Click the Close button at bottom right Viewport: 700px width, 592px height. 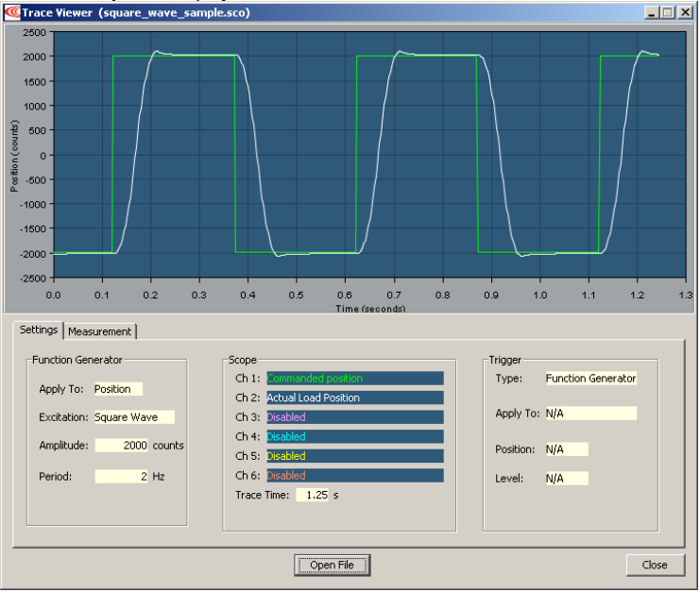655,565
